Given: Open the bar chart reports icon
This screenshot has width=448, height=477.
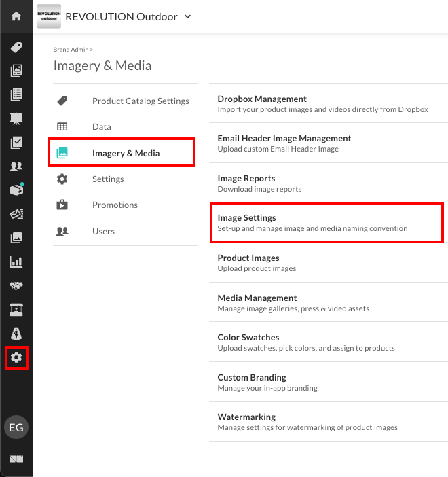Looking at the screenshot, I should pyautogui.click(x=16, y=262).
